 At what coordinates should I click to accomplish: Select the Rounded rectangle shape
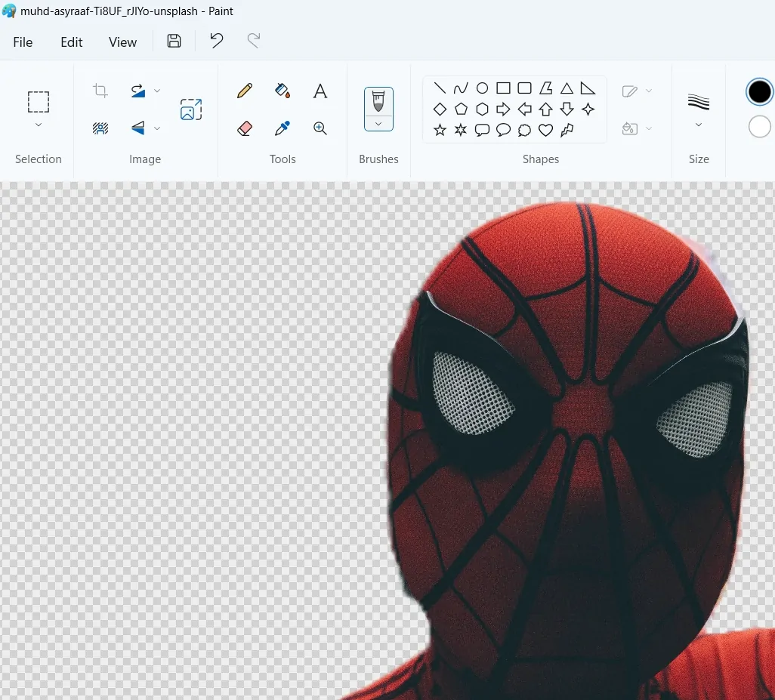click(524, 88)
